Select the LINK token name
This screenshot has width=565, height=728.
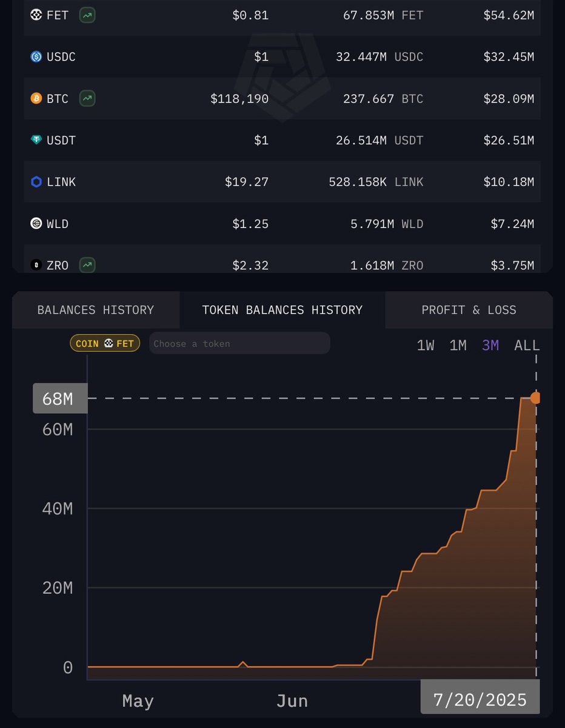pos(61,181)
